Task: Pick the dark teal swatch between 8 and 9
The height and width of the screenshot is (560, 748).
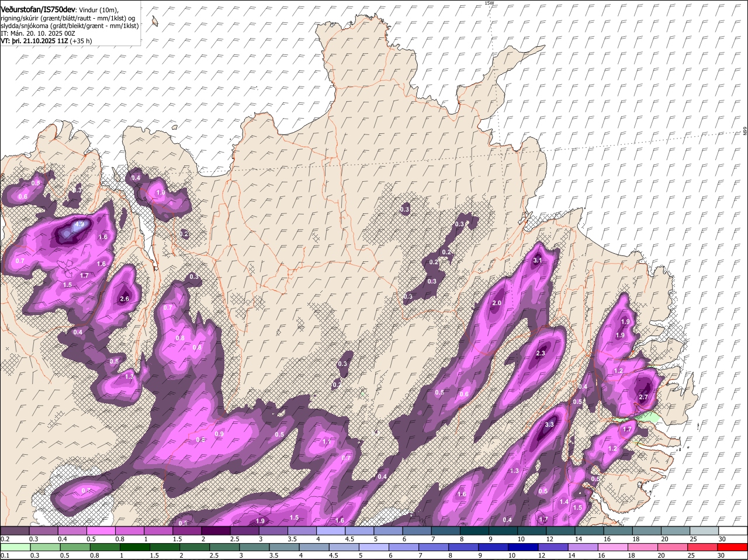Action: [475, 530]
